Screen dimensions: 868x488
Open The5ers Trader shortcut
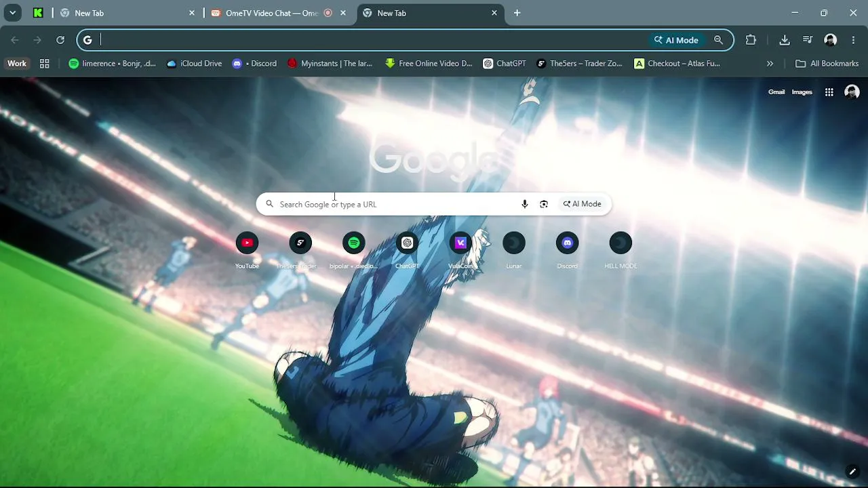(x=300, y=249)
